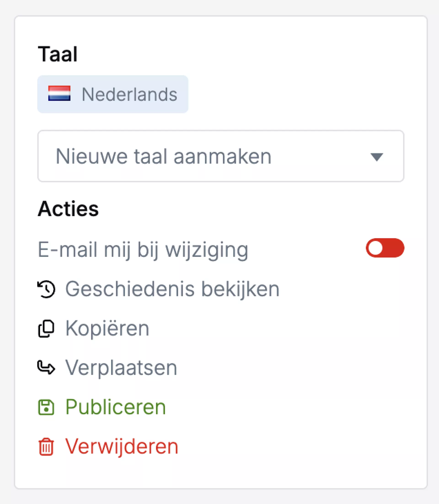Choose the 'Verplaatsen' action
This screenshot has width=439, height=504.
coord(121,367)
